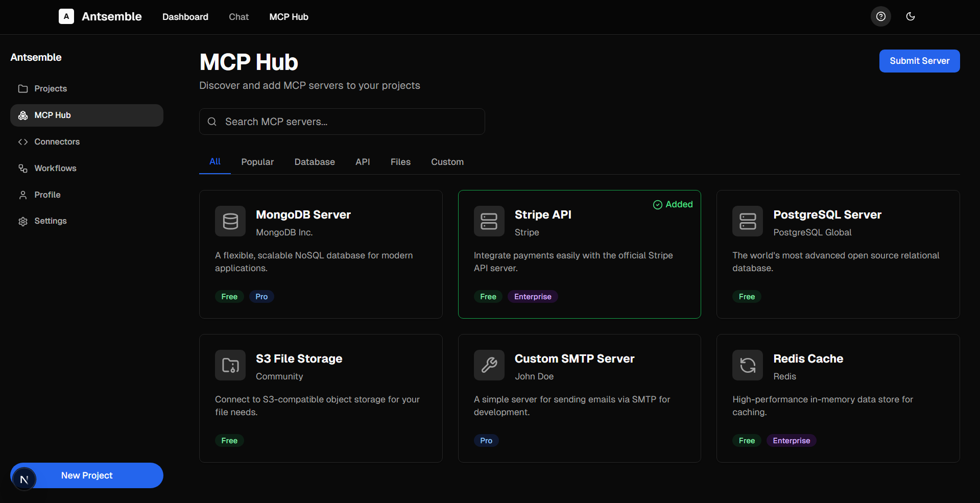The height and width of the screenshot is (503, 980).
Task: Toggle dark mode with the moon icon
Action: click(911, 16)
